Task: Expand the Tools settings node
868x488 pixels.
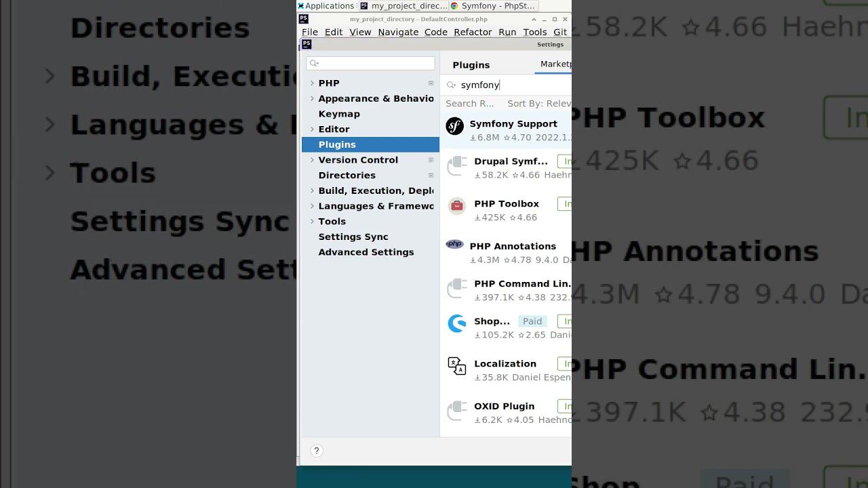Action: click(x=312, y=221)
